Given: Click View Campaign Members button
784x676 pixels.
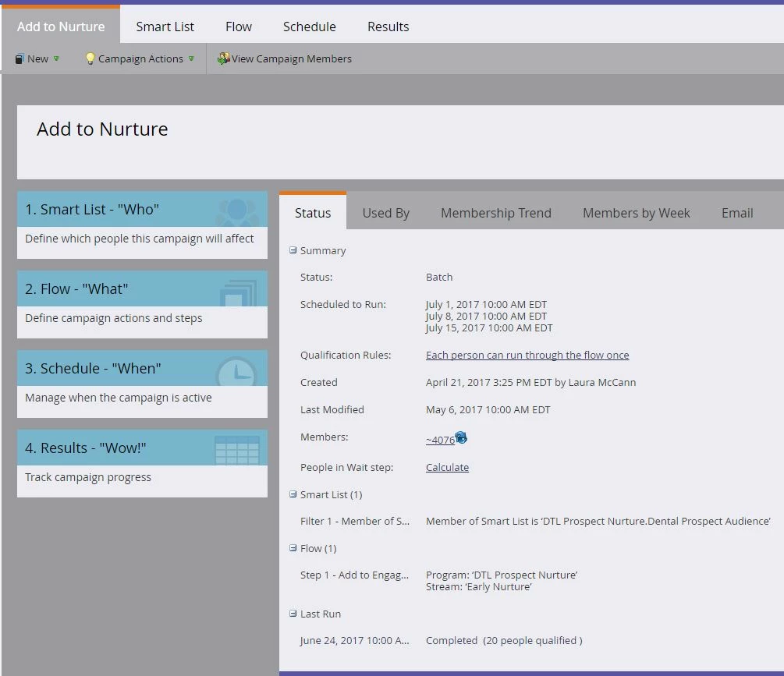Looking at the screenshot, I should point(285,59).
